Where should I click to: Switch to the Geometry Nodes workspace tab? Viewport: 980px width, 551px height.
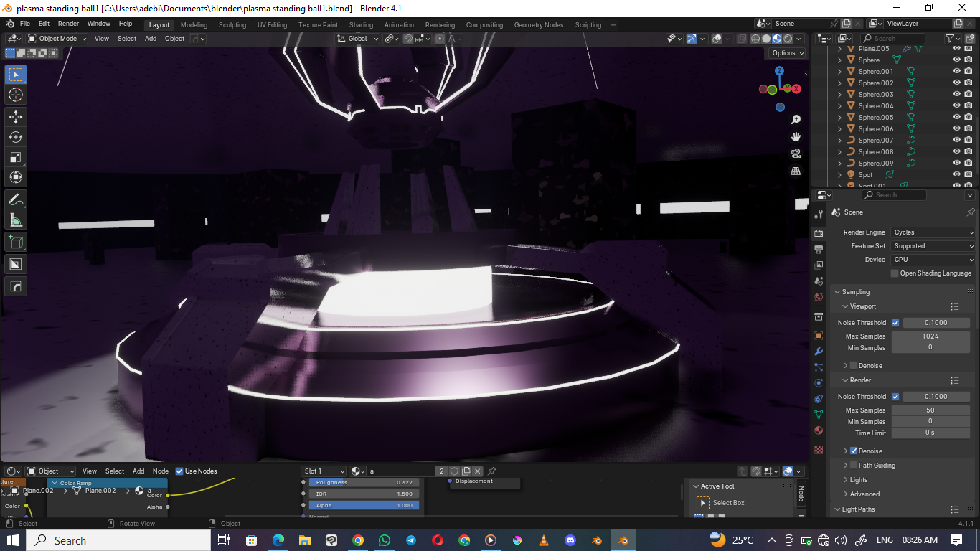539,24
